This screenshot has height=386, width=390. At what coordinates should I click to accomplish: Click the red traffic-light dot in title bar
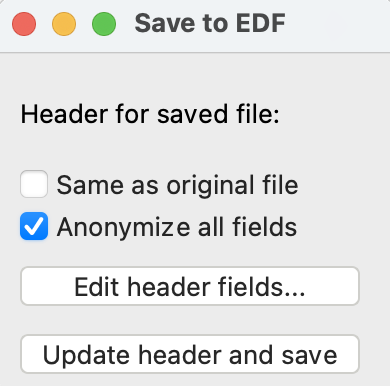pos(24,24)
